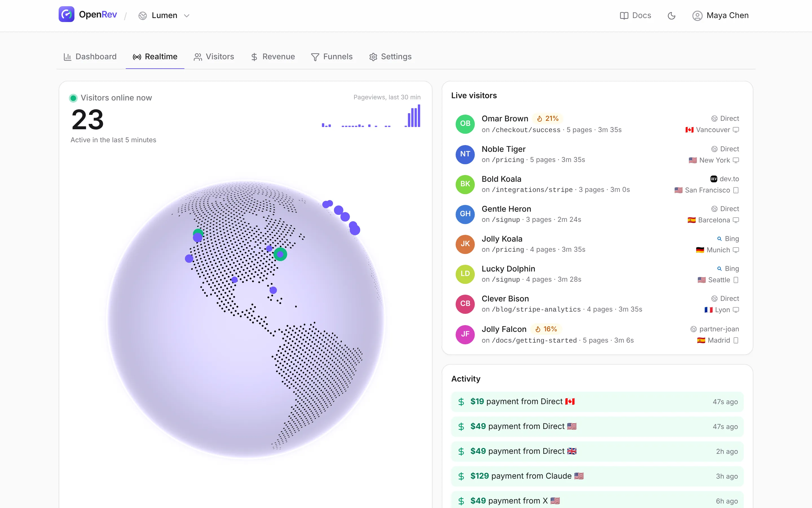The image size is (812, 508).
Task: Click the /checkout/success page path
Action: click(526, 130)
